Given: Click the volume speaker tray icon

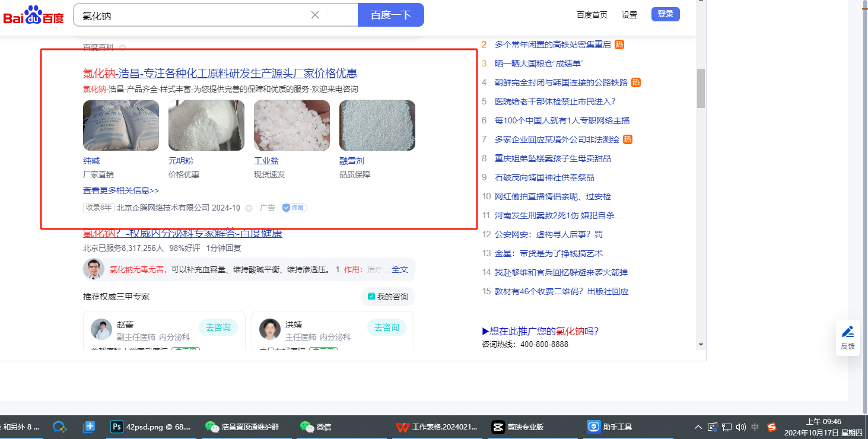Looking at the screenshot, I should point(740,427).
